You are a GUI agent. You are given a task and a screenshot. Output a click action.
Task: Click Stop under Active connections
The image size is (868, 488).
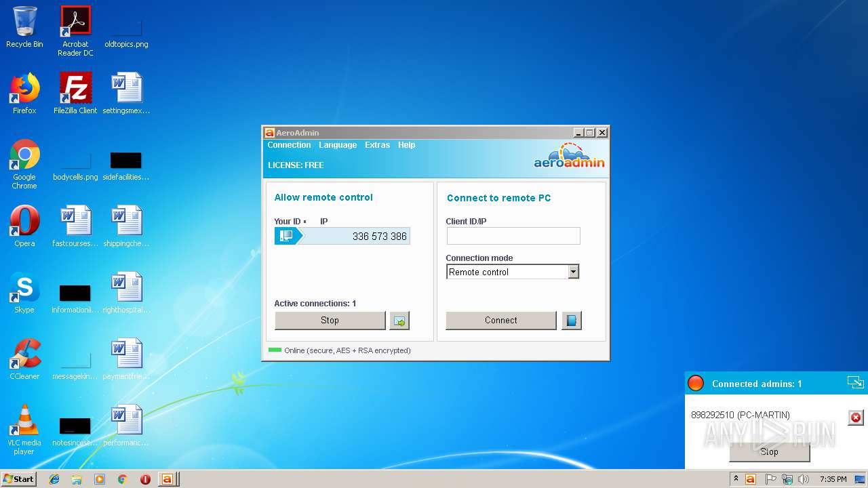(330, 321)
